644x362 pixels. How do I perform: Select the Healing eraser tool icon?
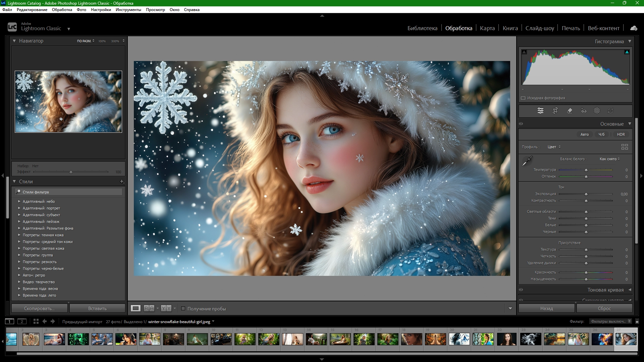[x=570, y=111]
